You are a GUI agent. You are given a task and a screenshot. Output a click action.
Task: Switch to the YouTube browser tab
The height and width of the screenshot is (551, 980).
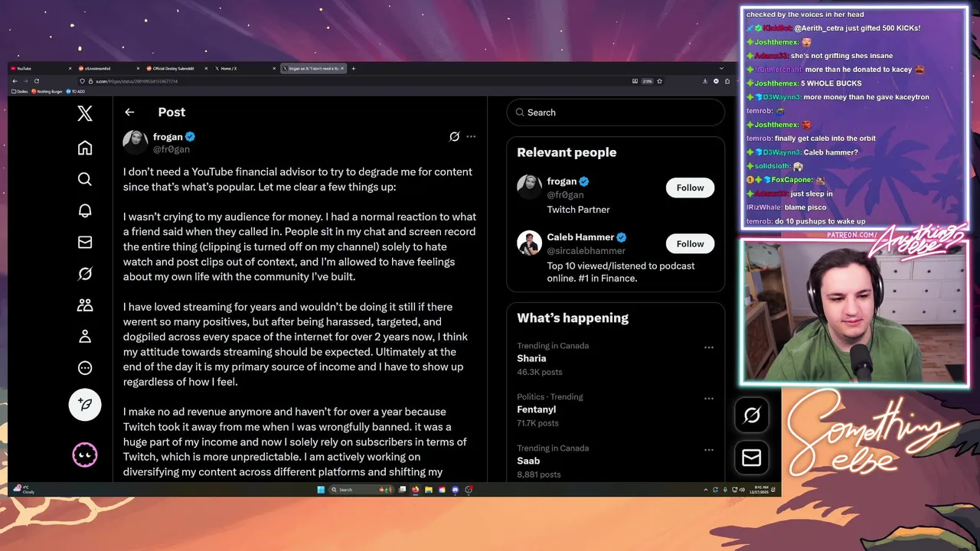[x=41, y=68]
